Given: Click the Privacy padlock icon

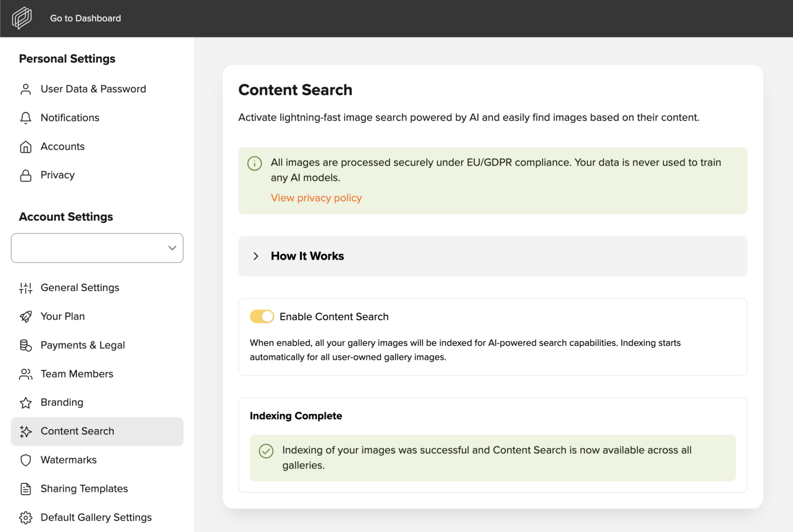Looking at the screenshot, I should click(x=26, y=175).
